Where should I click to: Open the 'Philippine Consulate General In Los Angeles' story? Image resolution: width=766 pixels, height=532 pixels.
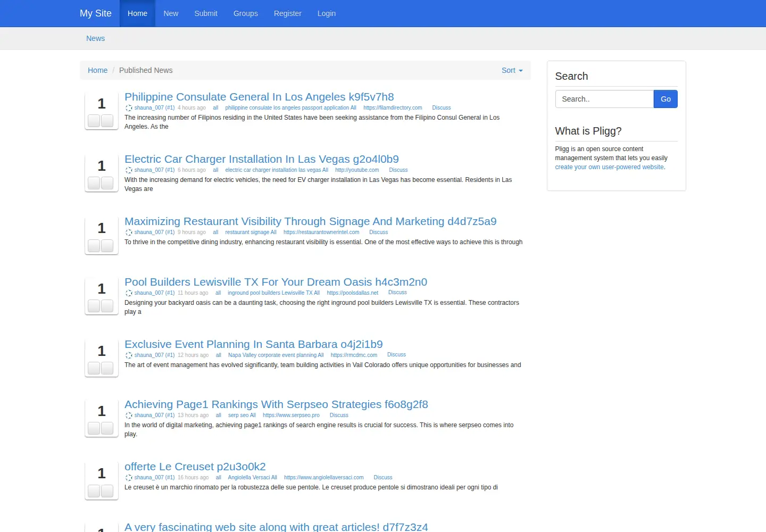click(259, 97)
